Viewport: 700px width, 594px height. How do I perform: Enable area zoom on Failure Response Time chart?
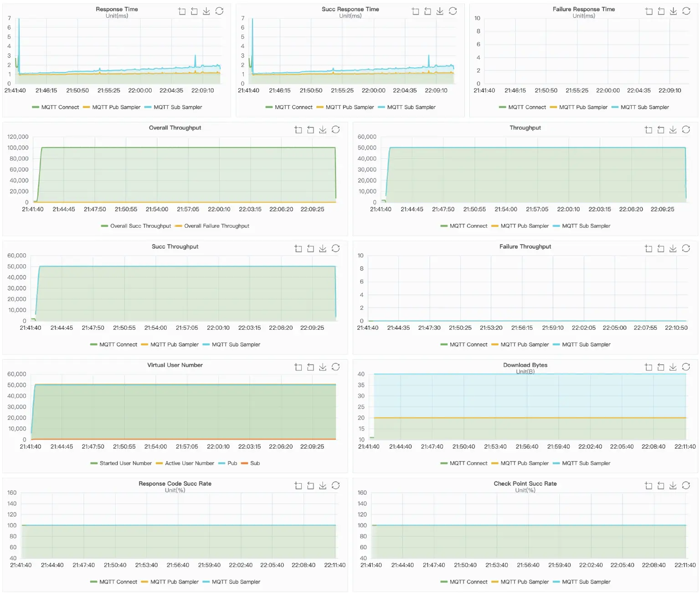649,11
